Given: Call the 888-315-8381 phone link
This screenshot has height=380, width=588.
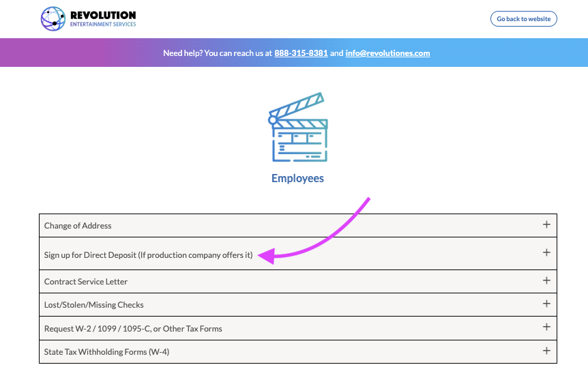Looking at the screenshot, I should [301, 53].
